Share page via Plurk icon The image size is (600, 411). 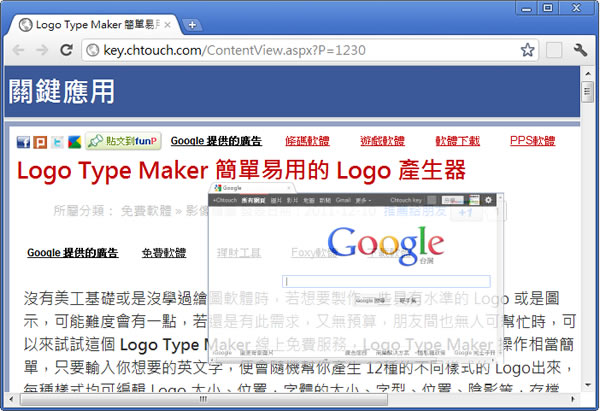pos(40,142)
